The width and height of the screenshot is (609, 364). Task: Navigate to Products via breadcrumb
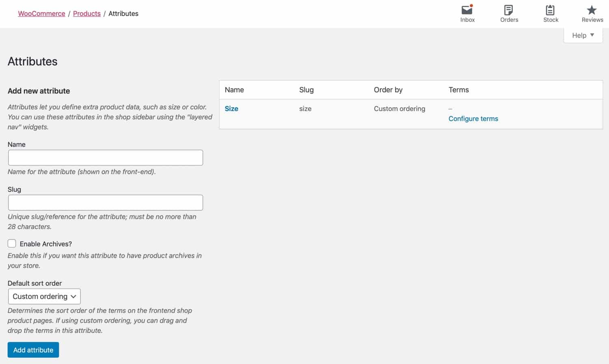(86, 13)
